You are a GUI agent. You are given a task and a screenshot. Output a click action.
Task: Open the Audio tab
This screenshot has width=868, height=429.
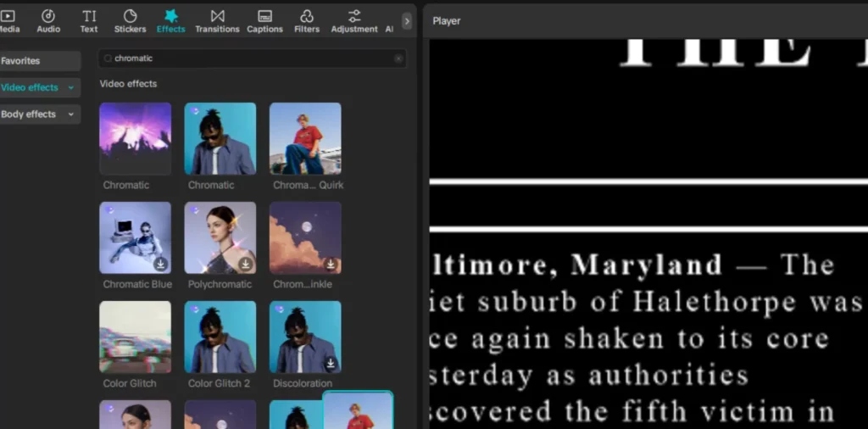48,21
